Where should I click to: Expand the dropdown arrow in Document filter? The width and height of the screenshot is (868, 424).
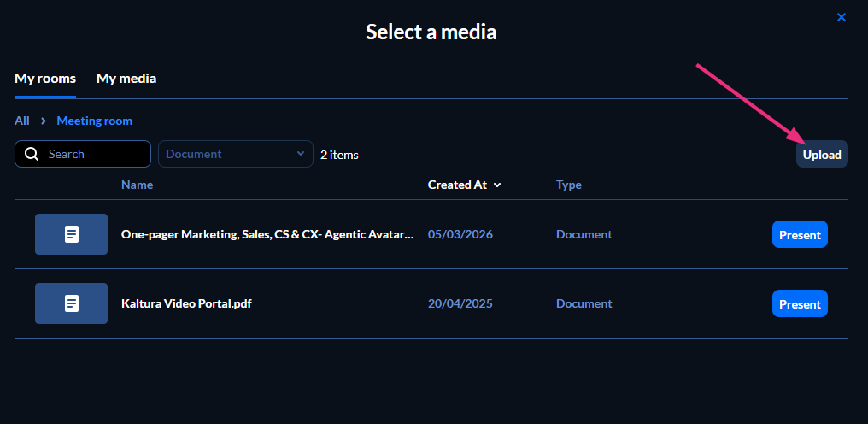pyautogui.click(x=301, y=154)
